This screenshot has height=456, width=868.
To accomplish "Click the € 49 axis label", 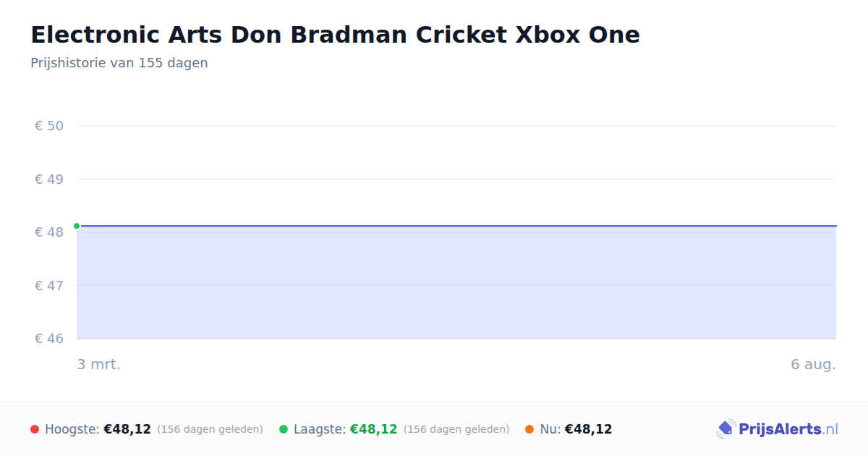I will [x=49, y=179].
